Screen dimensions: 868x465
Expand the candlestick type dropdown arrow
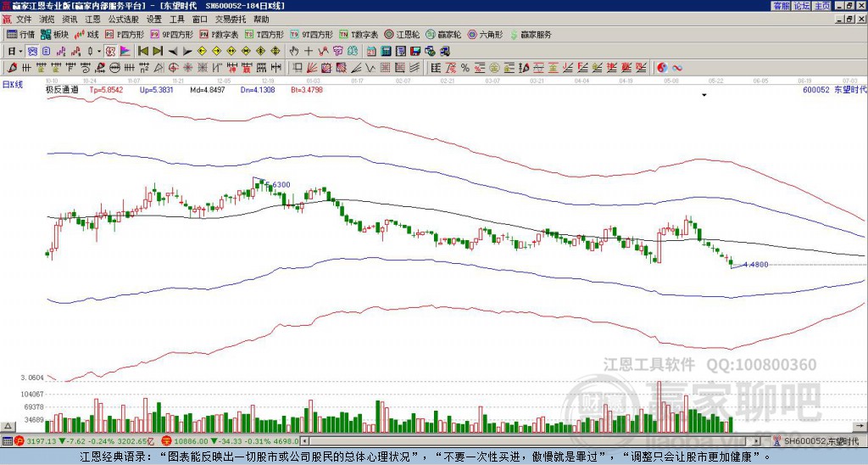(98, 51)
